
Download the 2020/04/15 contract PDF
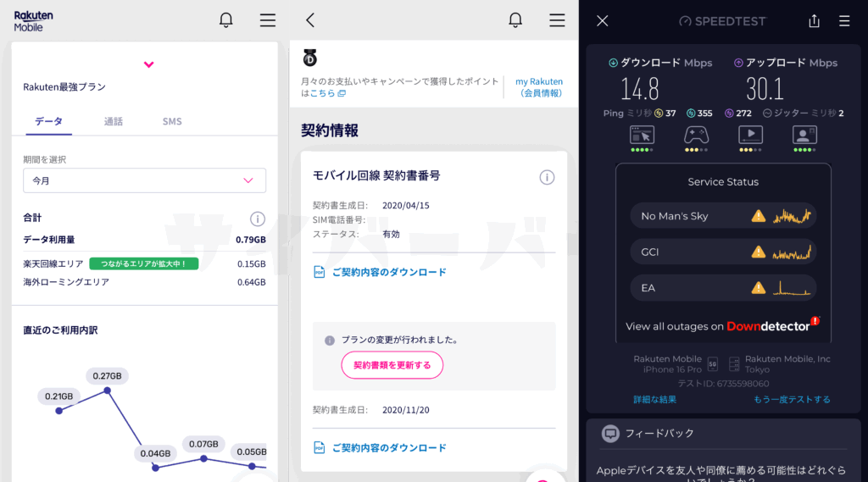380,272
